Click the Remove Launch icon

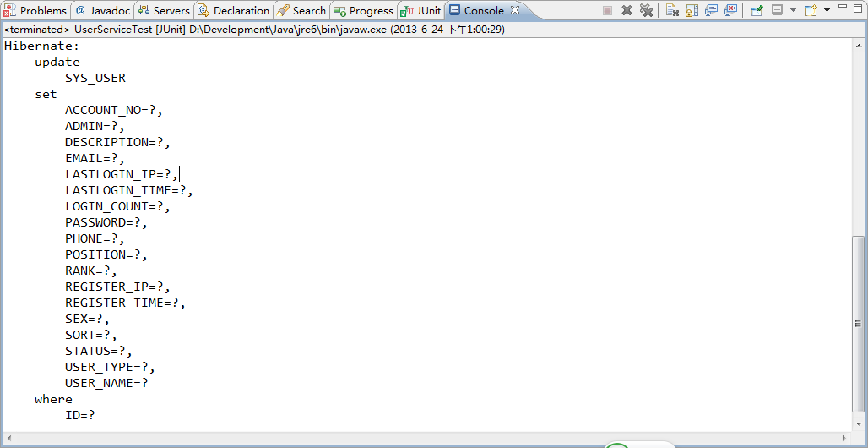(x=627, y=10)
